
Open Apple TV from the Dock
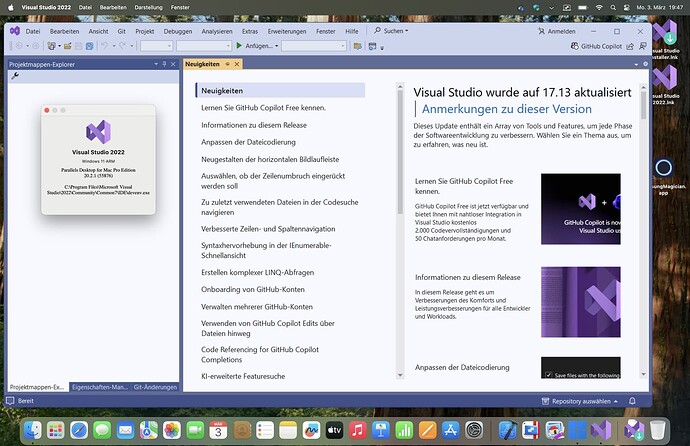pyautogui.click(x=333, y=429)
